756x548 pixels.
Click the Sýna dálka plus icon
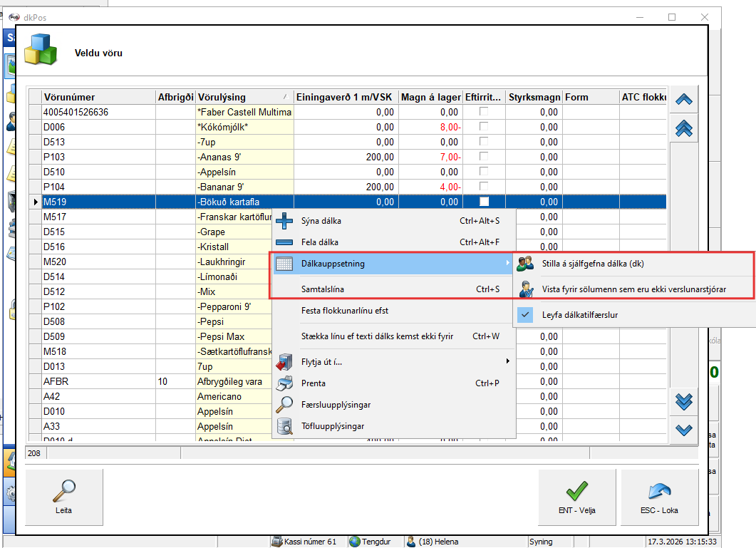[284, 222]
